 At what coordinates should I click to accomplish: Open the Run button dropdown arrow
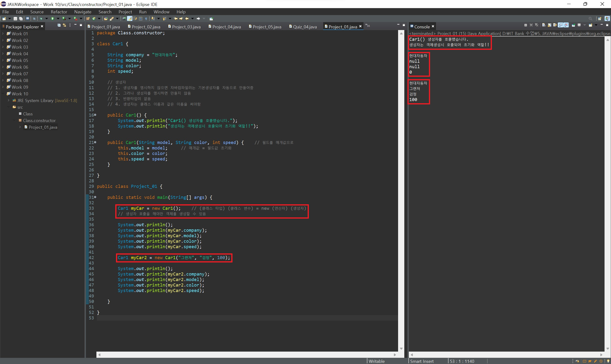click(x=58, y=19)
